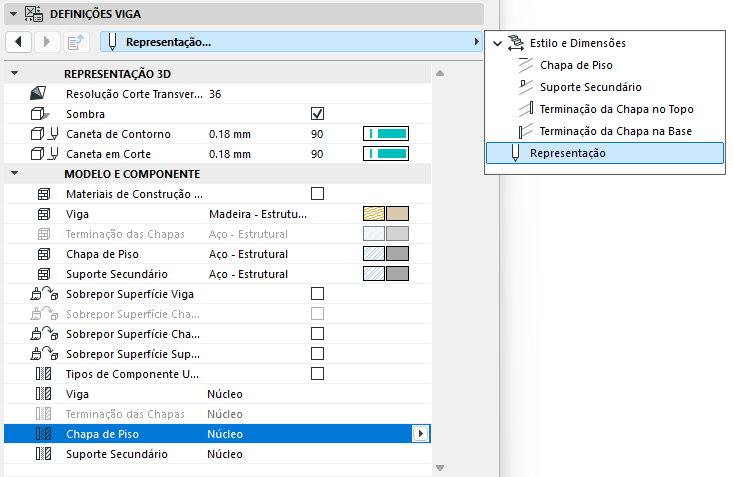
Task: Select Terminação da Chapa no Topo entry
Action: 616,109
